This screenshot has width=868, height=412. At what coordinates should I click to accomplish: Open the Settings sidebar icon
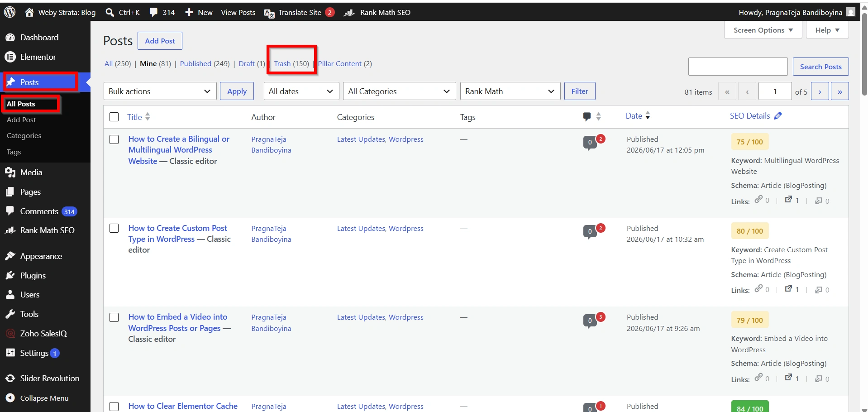10,353
